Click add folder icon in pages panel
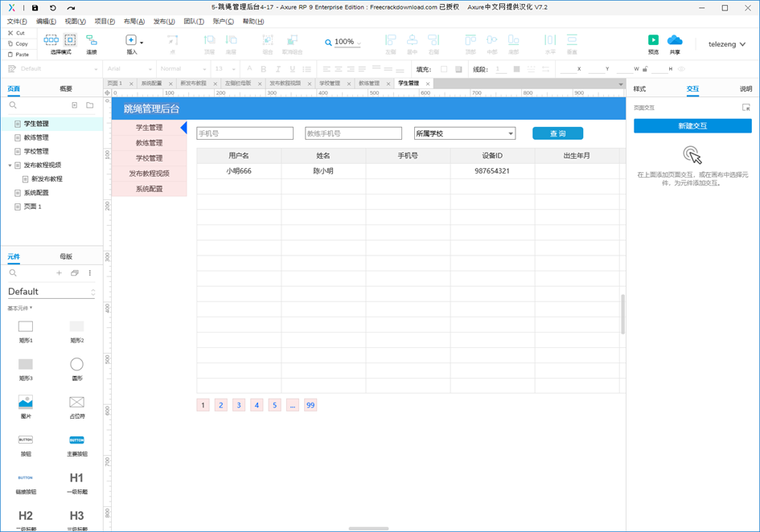The height and width of the screenshot is (532, 760). coord(89,105)
